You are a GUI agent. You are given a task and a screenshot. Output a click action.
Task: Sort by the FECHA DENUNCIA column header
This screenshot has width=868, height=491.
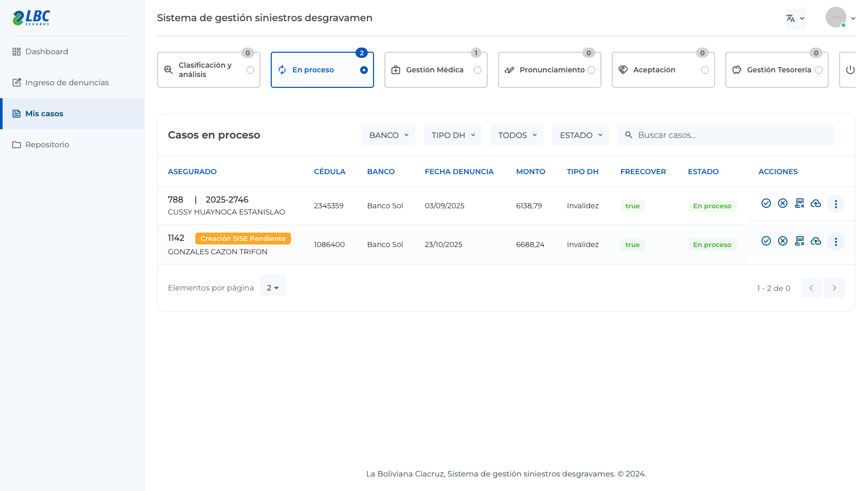(459, 172)
